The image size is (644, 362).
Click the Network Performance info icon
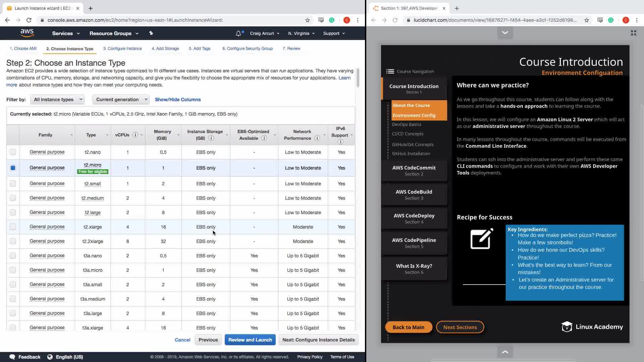pos(317,138)
